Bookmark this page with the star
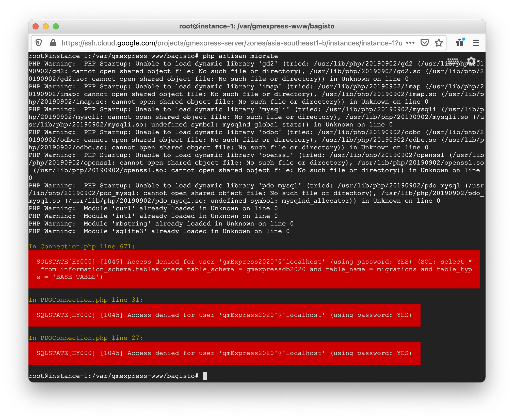Screen dimensions: 514x420 click(439, 43)
